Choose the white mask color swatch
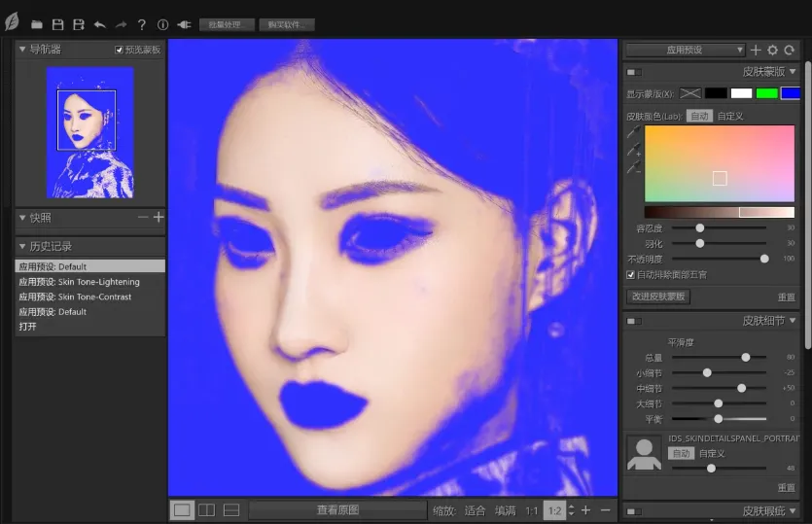The image size is (812, 524). point(741,93)
